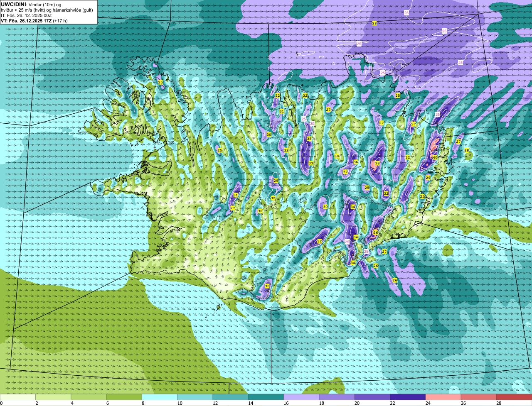Click the yellow '40' peak gust label

point(435,157)
